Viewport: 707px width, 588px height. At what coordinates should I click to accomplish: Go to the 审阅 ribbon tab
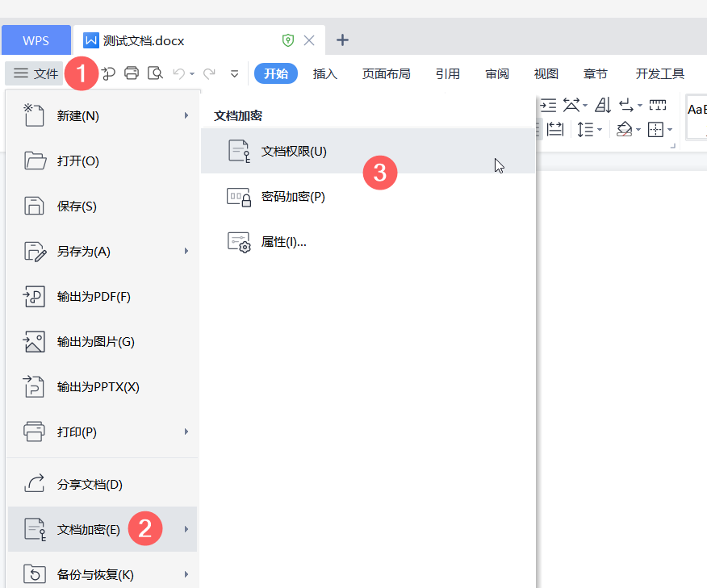(497, 73)
